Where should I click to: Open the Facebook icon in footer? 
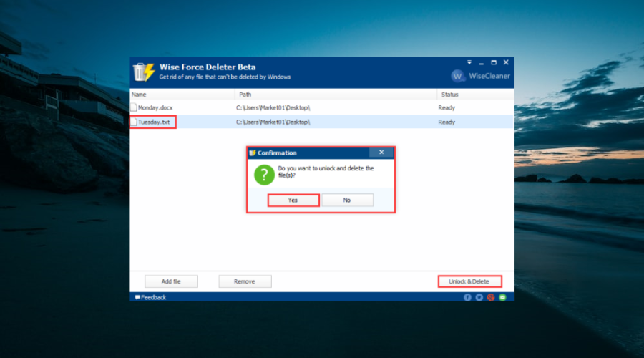coord(467,297)
